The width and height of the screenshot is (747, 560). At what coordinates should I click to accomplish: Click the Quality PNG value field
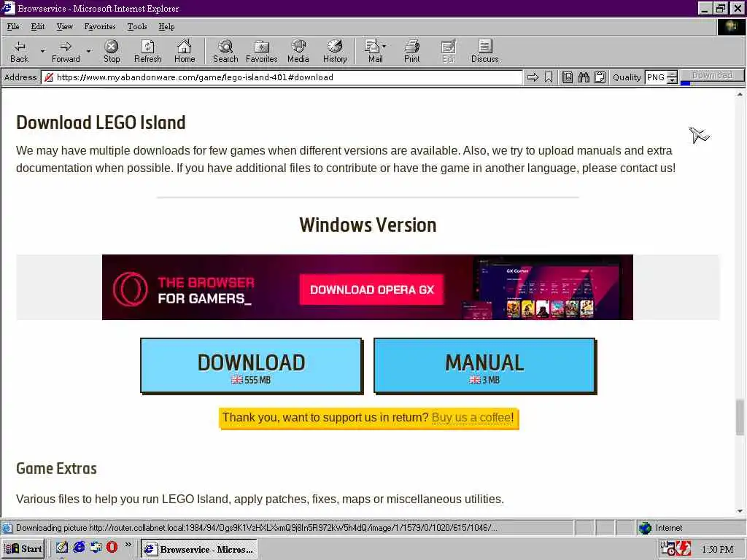point(656,77)
